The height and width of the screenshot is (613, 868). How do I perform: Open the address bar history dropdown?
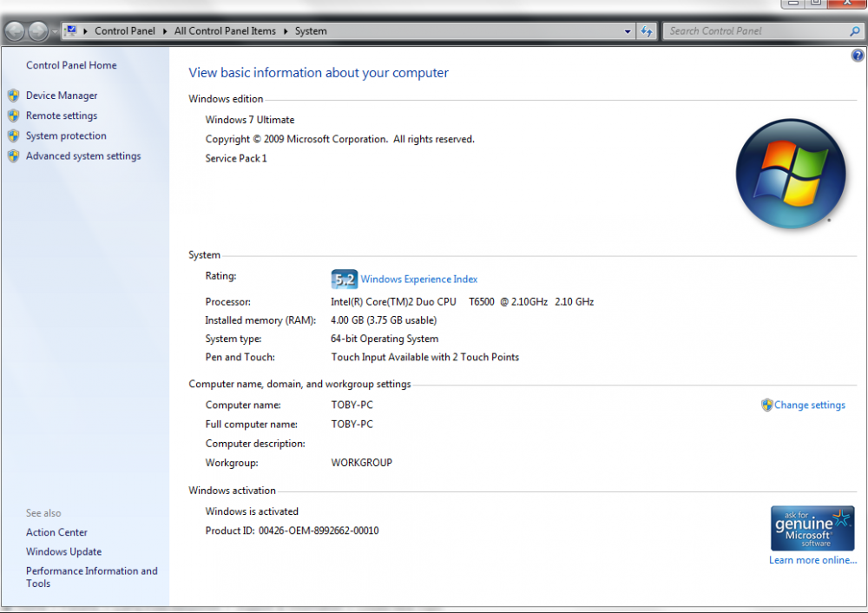pos(628,31)
